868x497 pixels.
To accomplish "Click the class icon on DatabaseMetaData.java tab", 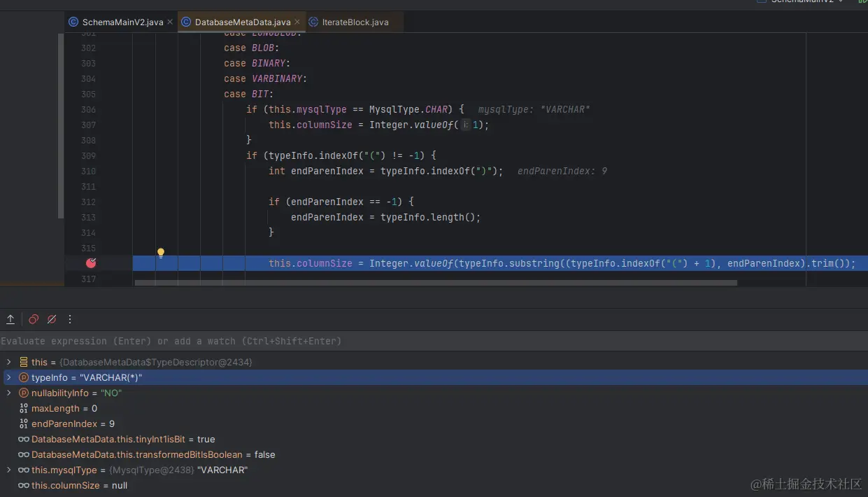I will (x=186, y=22).
